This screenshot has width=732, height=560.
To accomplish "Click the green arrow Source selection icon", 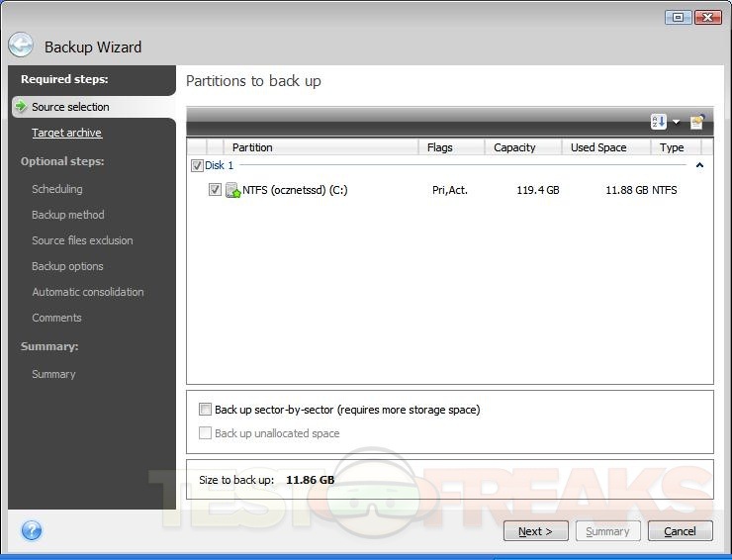I will (x=21, y=106).
